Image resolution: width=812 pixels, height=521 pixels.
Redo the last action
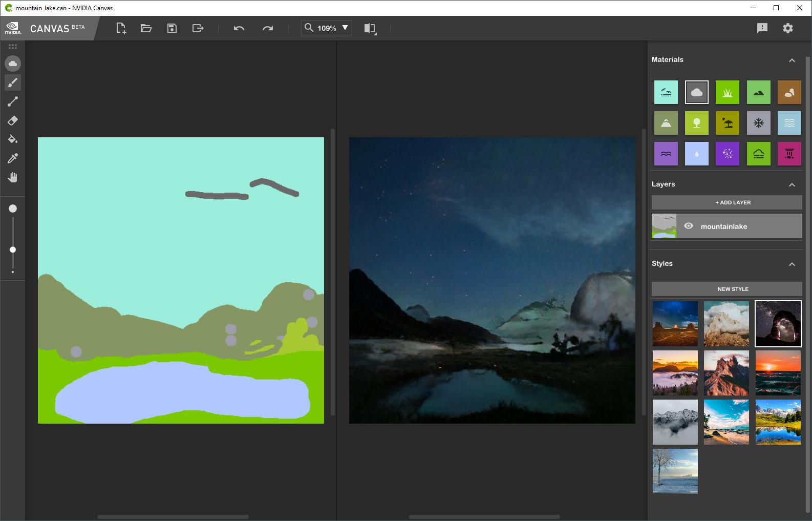coord(268,28)
